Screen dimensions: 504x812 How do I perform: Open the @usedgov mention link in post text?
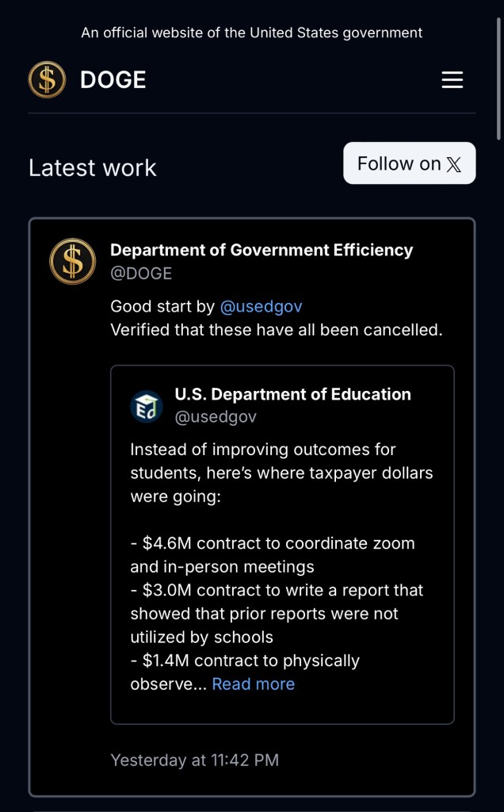261,306
